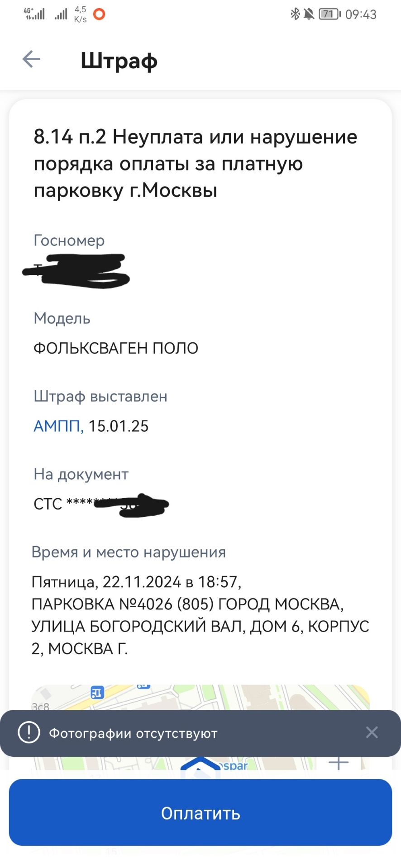Tap the exclamation warning icon in the toast
This screenshot has width=401, height=868.
click(x=29, y=732)
